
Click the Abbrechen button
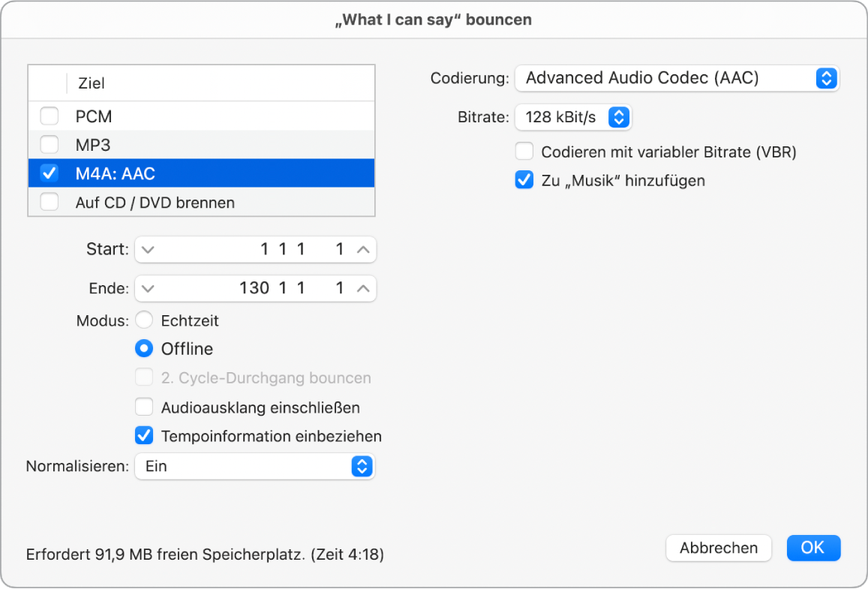click(x=718, y=548)
